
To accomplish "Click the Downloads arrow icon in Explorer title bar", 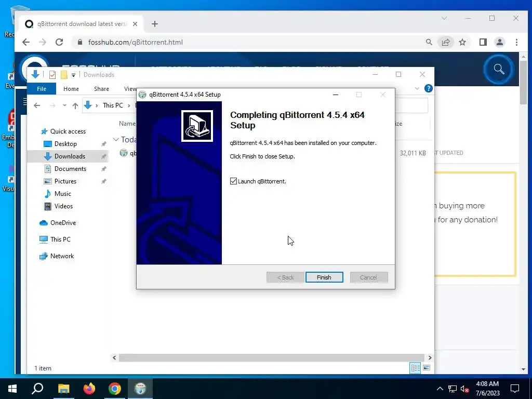I will pos(35,74).
